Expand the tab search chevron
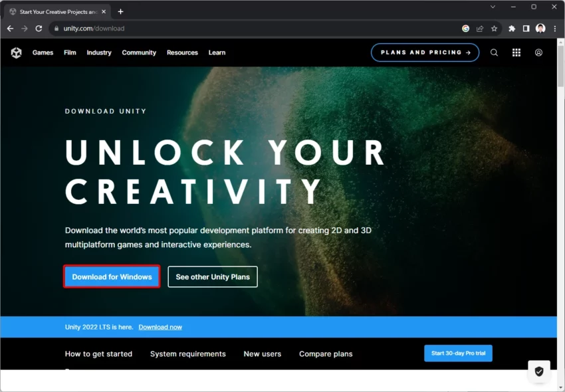The image size is (565, 392). coord(493,7)
